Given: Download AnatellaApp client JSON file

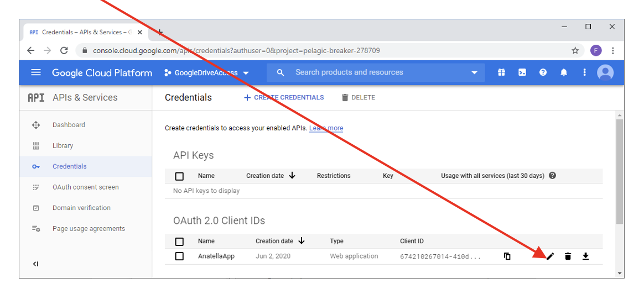Looking at the screenshot, I should coord(585,256).
